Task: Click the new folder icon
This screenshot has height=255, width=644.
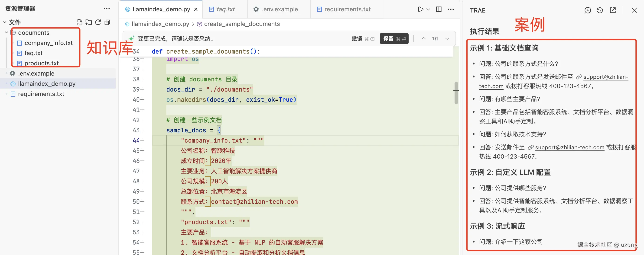Action: [x=88, y=22]
